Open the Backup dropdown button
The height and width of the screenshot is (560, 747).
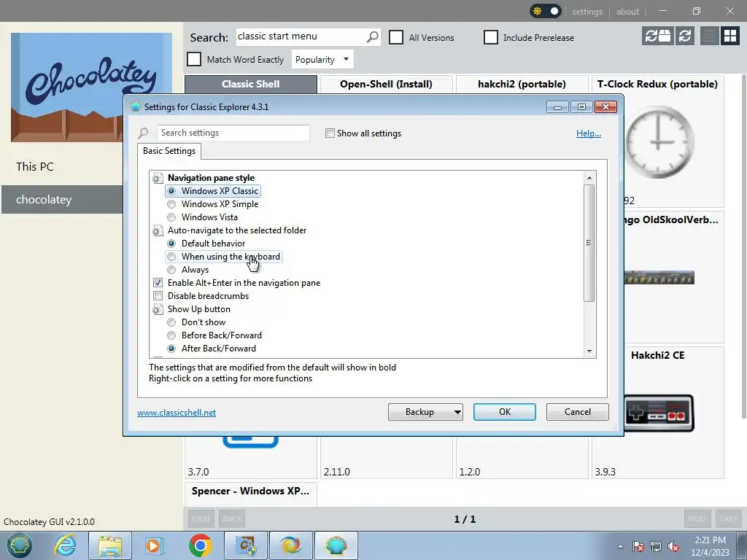425,412
